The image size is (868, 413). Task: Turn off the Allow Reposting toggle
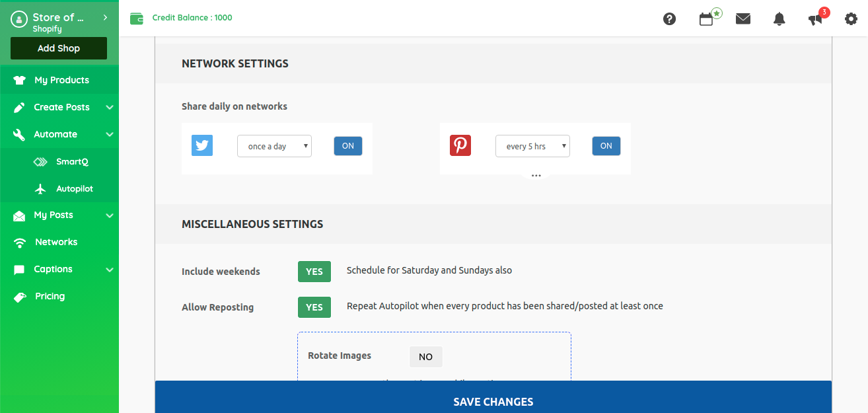pyautogui.click(x=314, y=307)
